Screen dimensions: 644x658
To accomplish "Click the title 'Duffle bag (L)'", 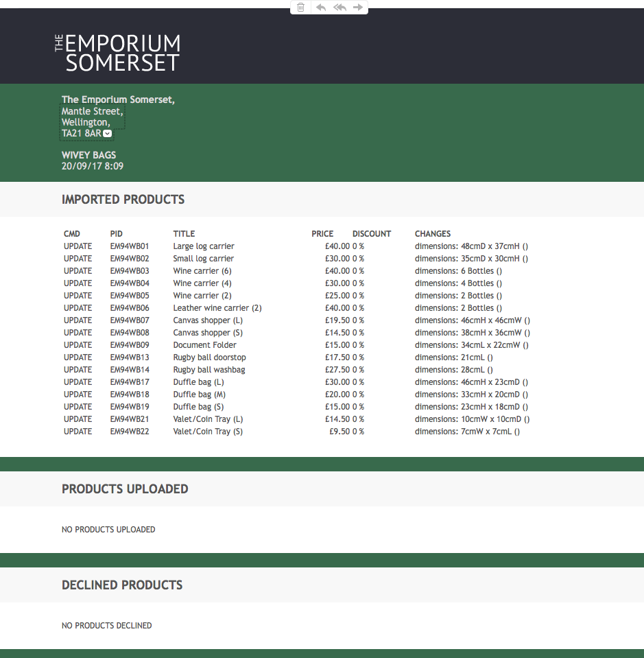I will (198, 382).
